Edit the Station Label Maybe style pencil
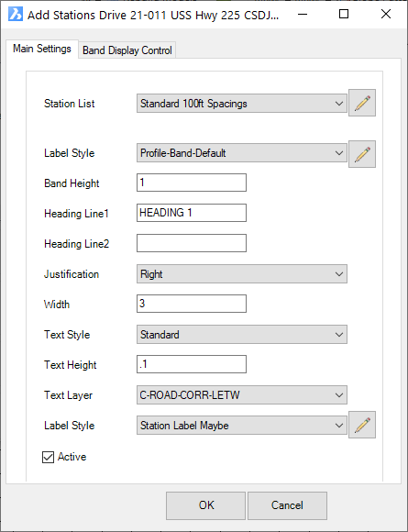Image resolution: width=408 pixels, height=532 pixels. coord(362,425)
